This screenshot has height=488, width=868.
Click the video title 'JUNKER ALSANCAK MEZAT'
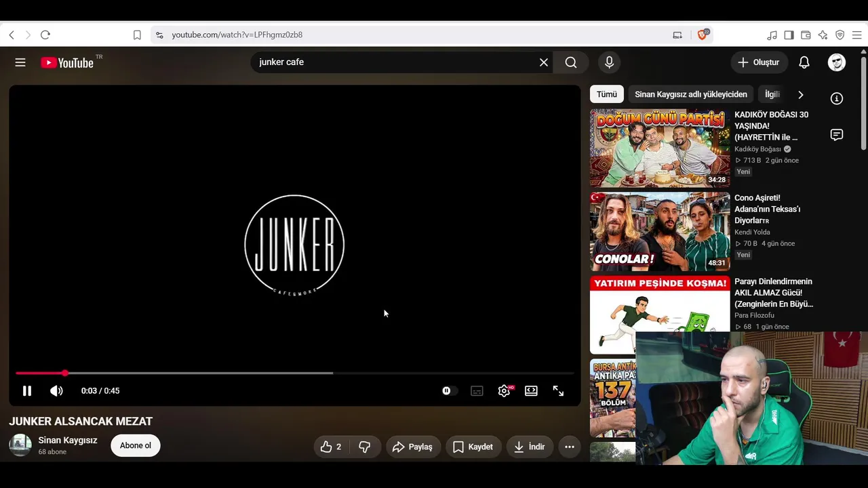(x=81, y=422)
